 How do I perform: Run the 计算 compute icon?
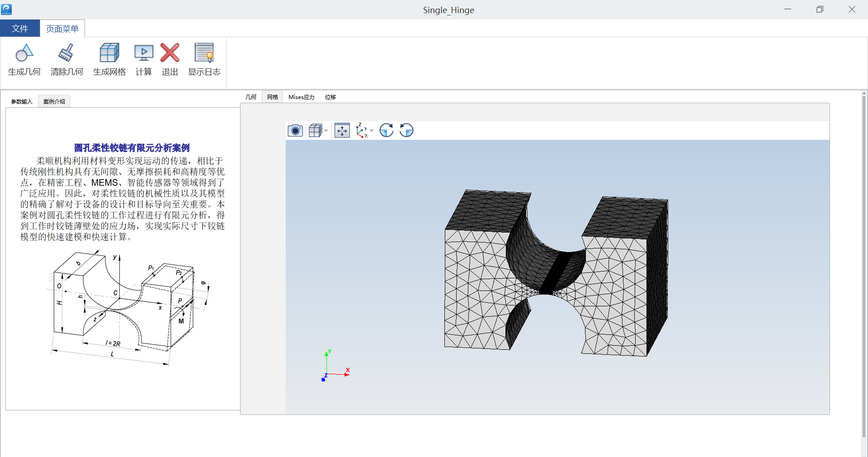144,53
